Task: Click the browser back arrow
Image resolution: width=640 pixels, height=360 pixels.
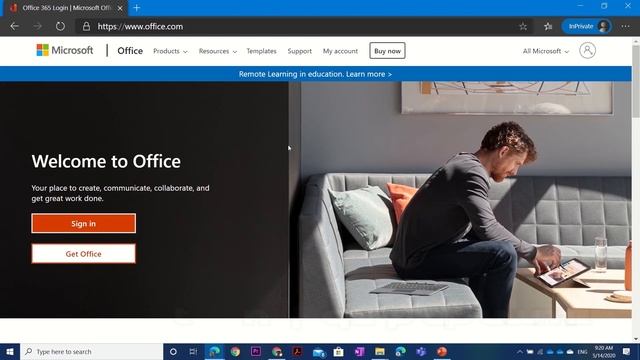Action: click(x=15, y=27)
